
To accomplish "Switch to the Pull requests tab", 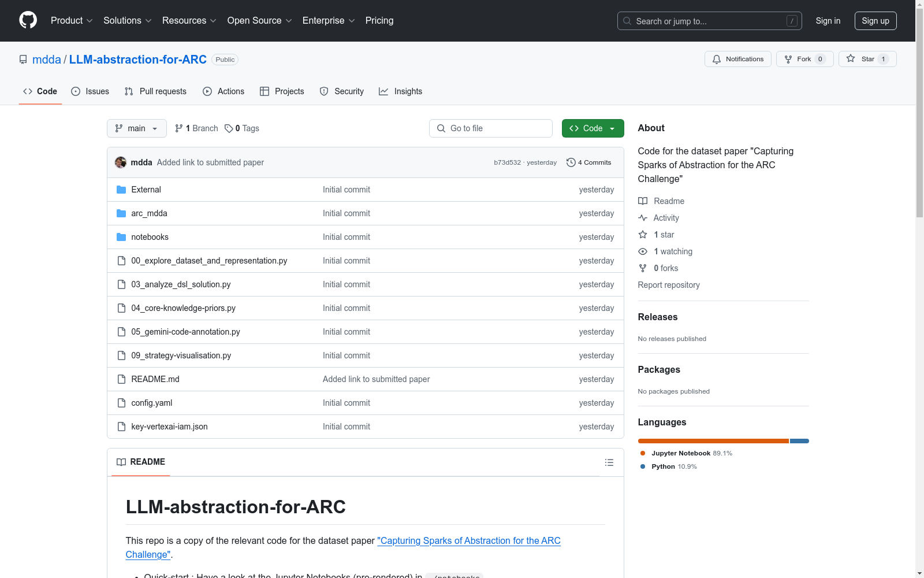I will 155,91.
